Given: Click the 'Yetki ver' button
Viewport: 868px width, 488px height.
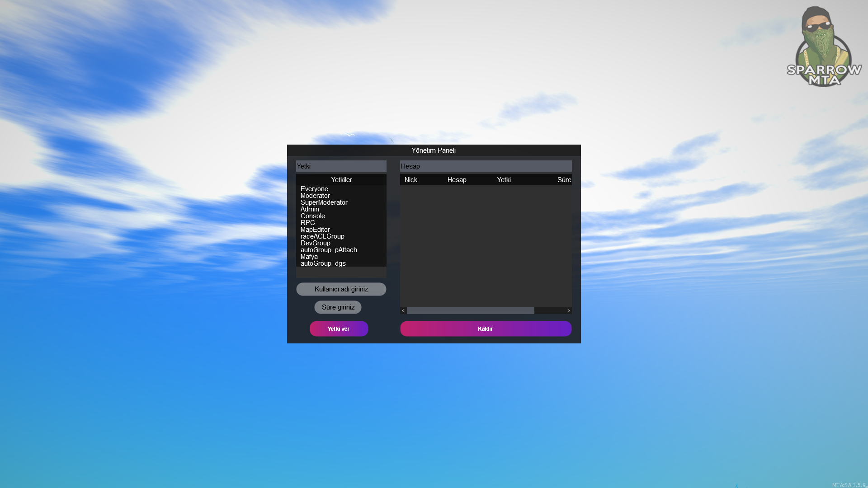Looking at the screenshot, I should tap(339, 328).
